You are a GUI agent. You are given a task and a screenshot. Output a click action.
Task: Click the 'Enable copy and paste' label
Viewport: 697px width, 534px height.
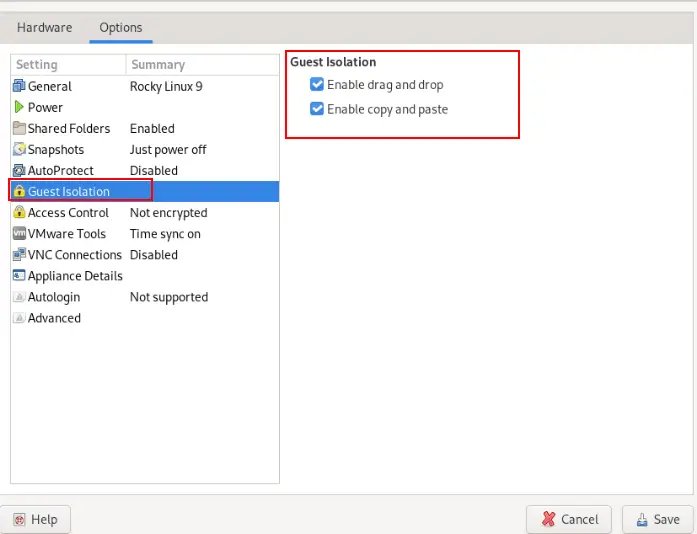388,109
